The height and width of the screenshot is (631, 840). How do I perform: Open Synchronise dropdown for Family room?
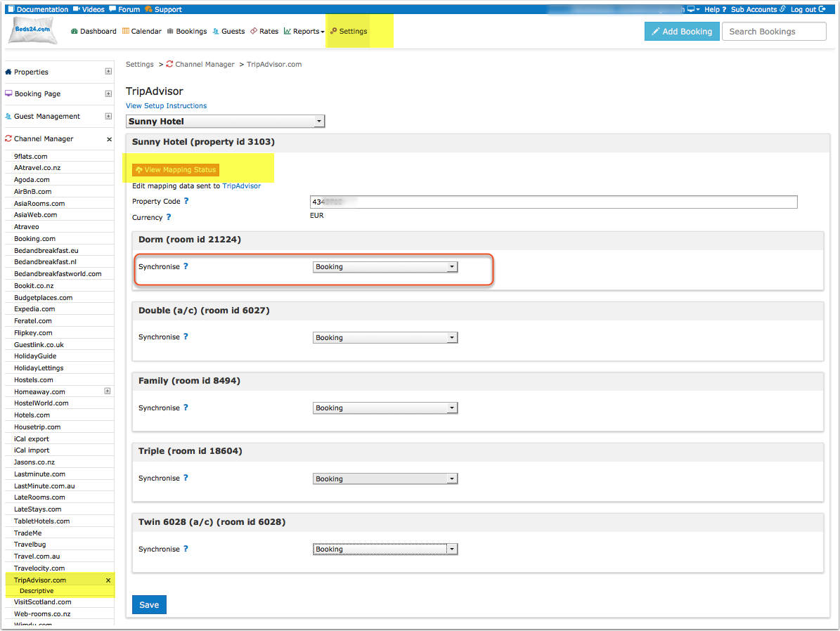tap(385, 408)
